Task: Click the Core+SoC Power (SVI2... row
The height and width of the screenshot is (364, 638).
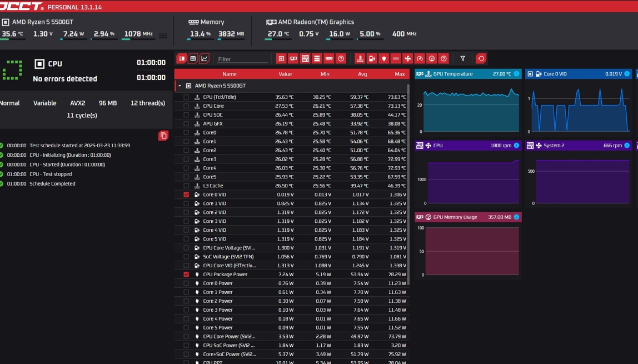Action: pos(292,354)
